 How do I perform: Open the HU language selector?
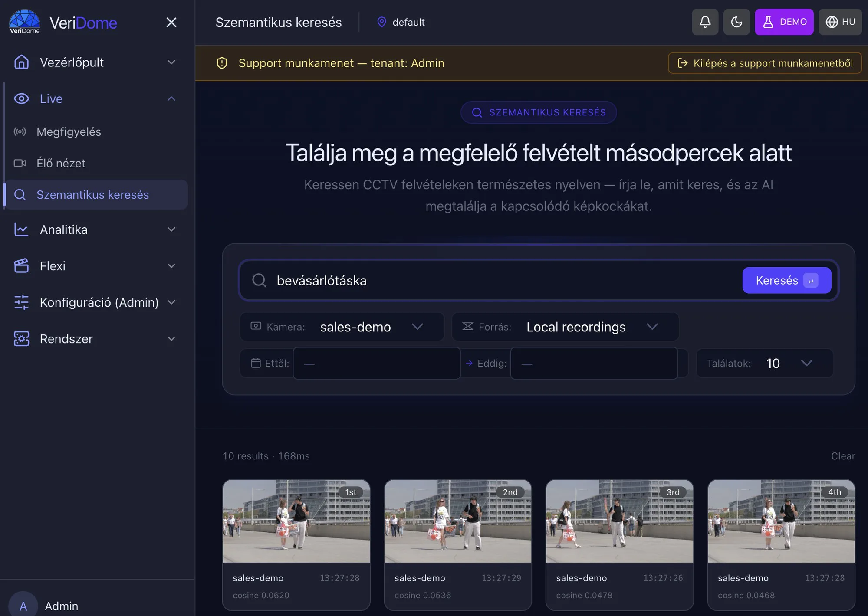click(840, 22)
